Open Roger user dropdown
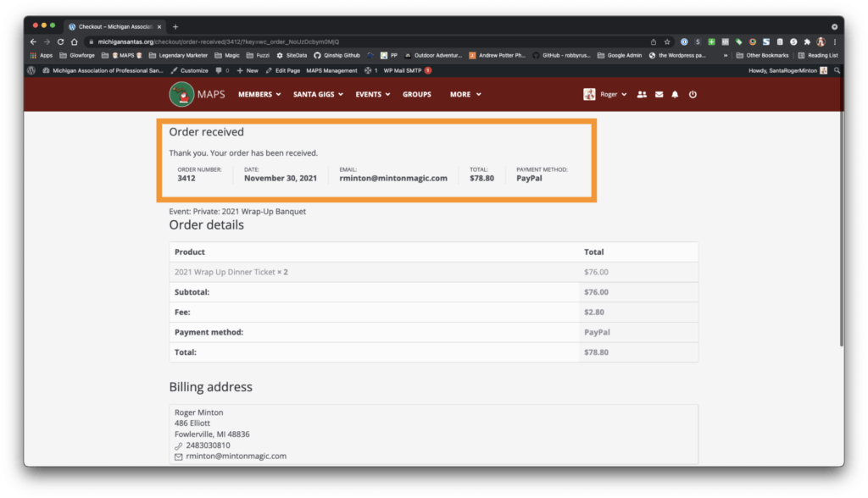 click(614, 95)
